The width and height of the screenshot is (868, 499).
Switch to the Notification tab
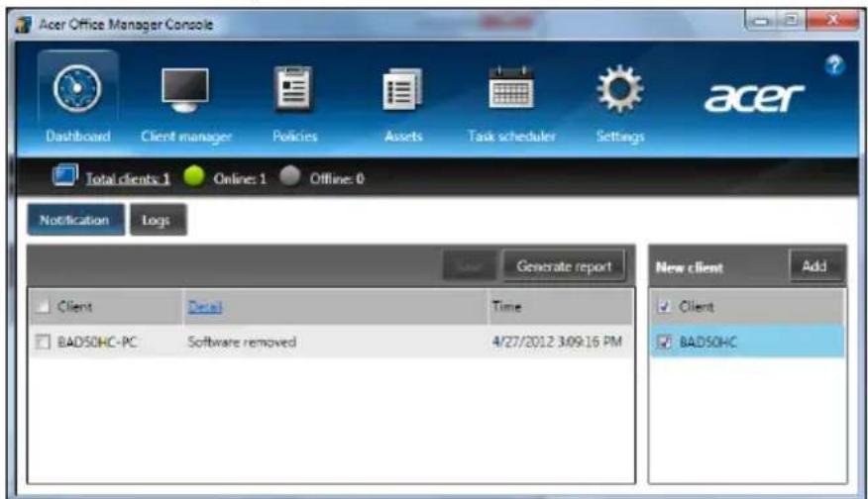[76, 220]
